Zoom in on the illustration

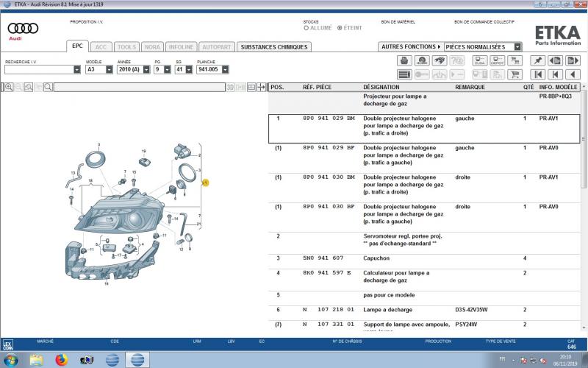(9, 87)
